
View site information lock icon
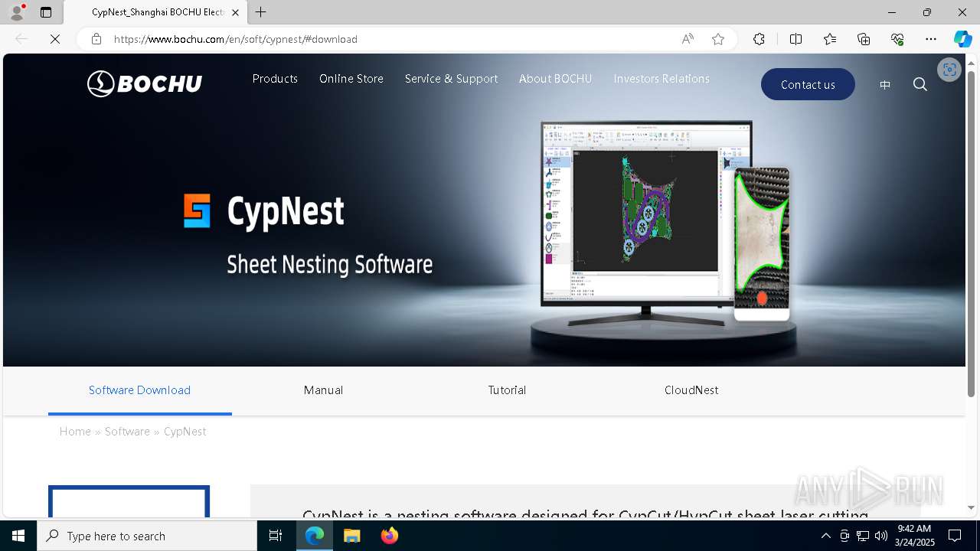point(96,39)
